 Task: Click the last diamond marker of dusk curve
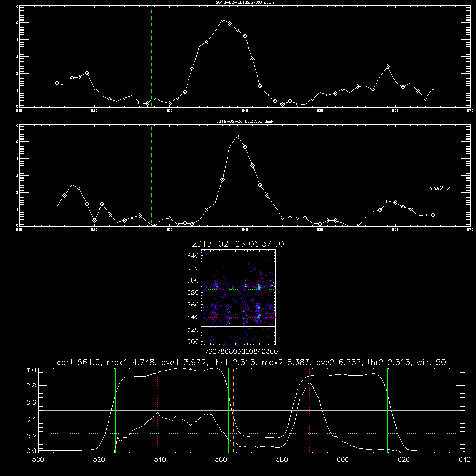click(x=433, y=215)
